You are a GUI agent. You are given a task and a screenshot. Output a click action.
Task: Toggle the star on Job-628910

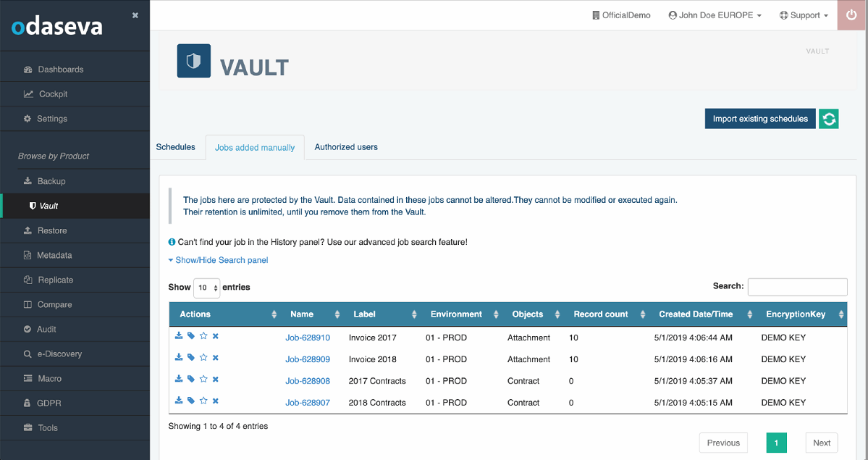pos(202,335)
